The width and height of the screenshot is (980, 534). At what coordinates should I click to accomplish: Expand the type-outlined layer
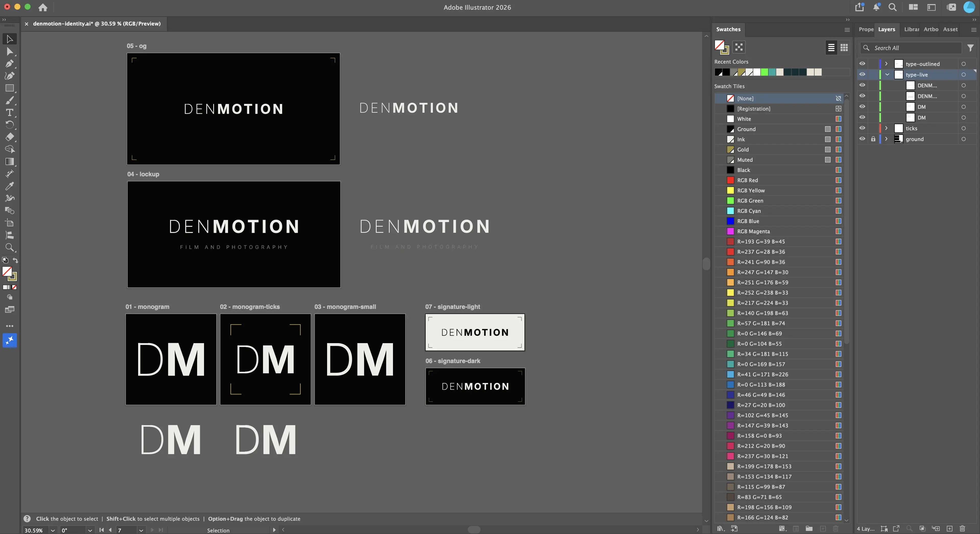(886, 64)
